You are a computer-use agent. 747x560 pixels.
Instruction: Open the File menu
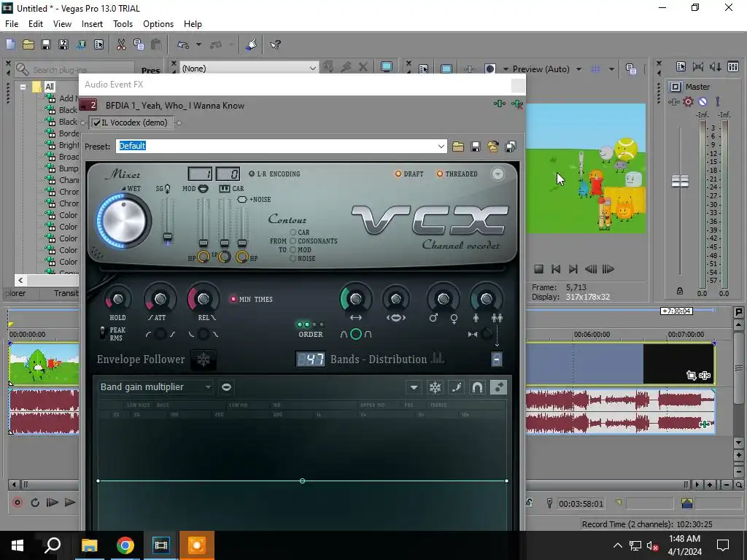[x=12, y=24]
